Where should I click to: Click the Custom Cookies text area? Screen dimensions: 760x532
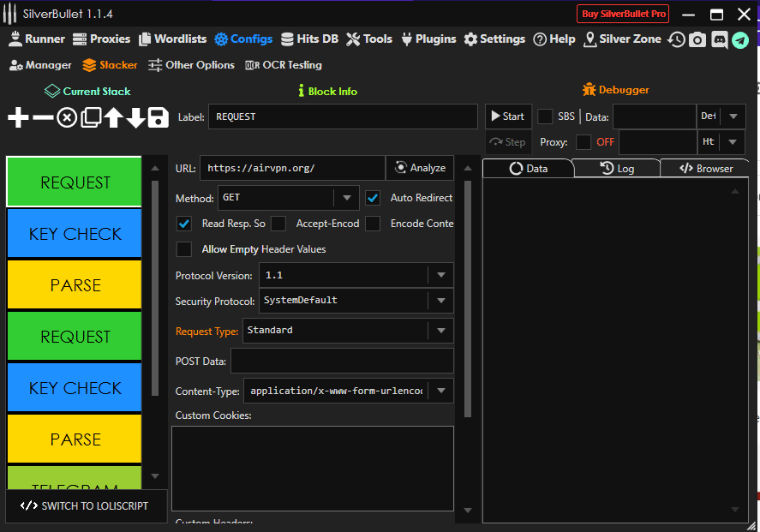(313, 469)
